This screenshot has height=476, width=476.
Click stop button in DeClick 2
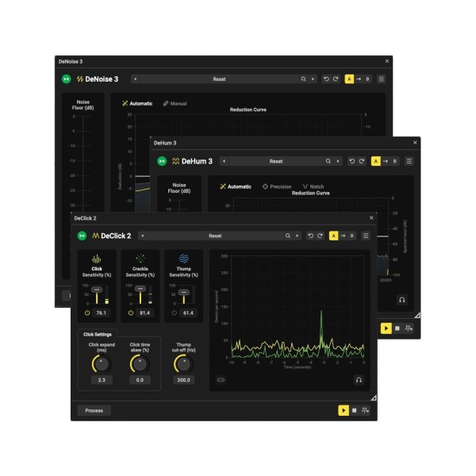point(355,410)
